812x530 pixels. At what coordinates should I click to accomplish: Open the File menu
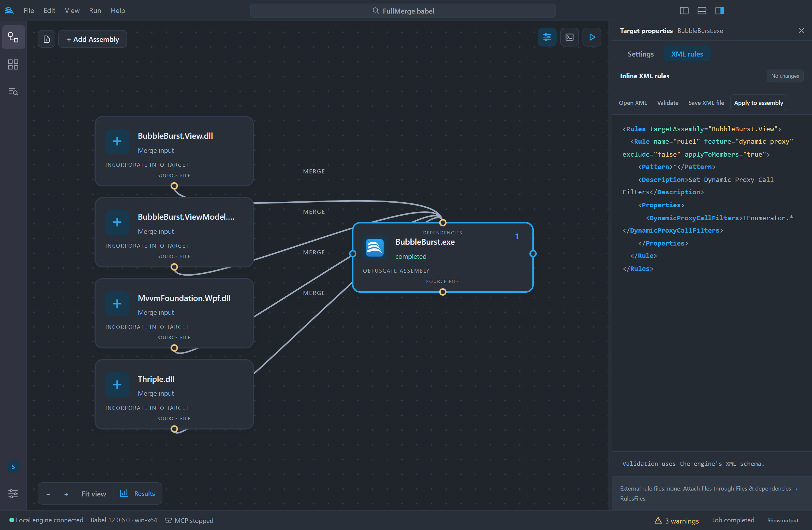click(29, 11)
